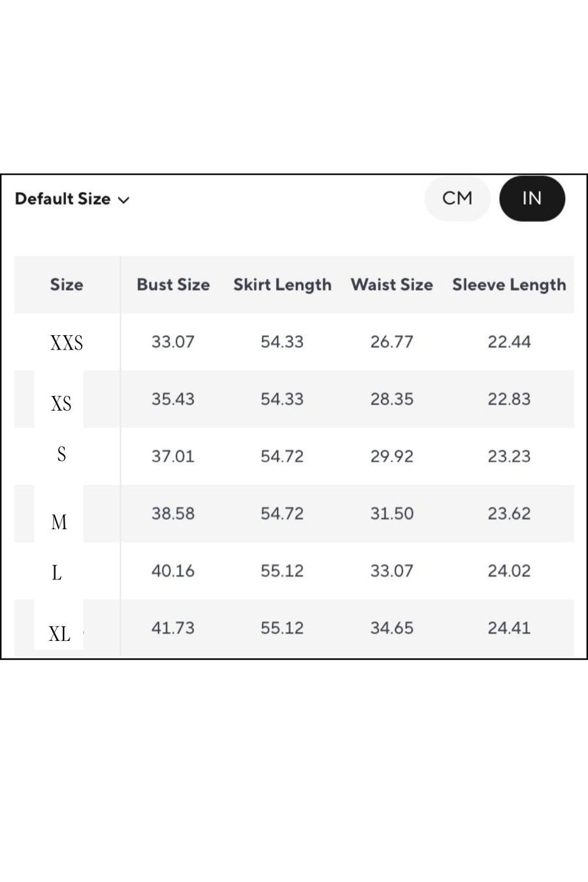
Task: Select the XS size row label
Action: click(61, 404)
